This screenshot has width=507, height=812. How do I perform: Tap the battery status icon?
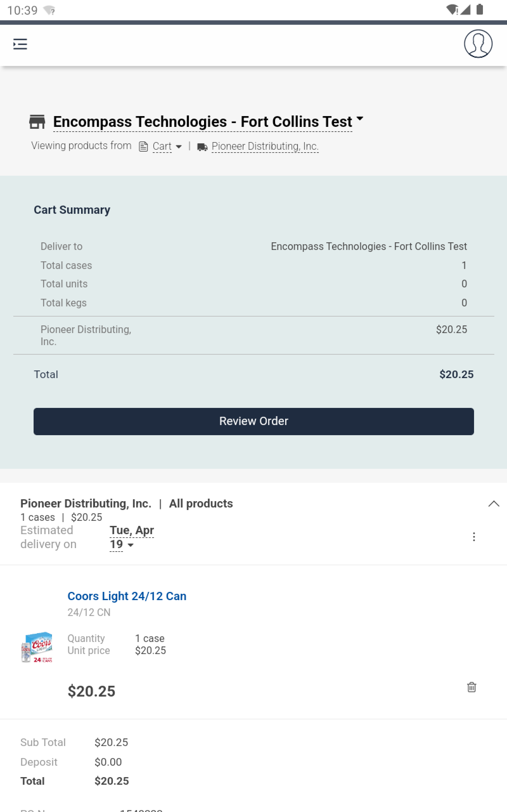479,10
